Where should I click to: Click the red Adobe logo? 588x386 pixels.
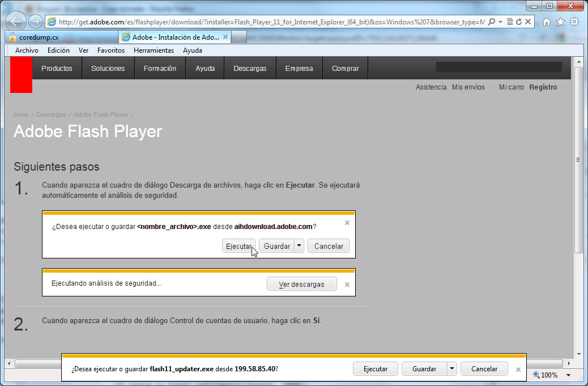(x=21, y=75)
